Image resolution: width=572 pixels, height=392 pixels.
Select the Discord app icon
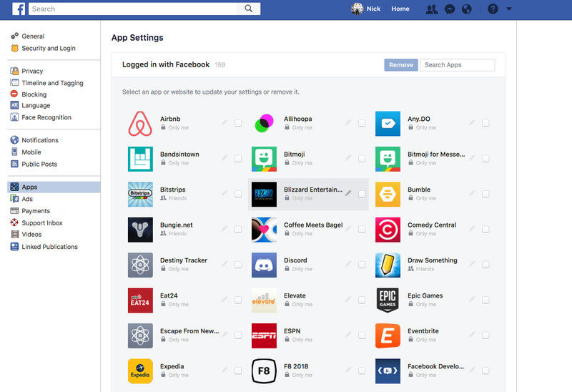point(264,265)
